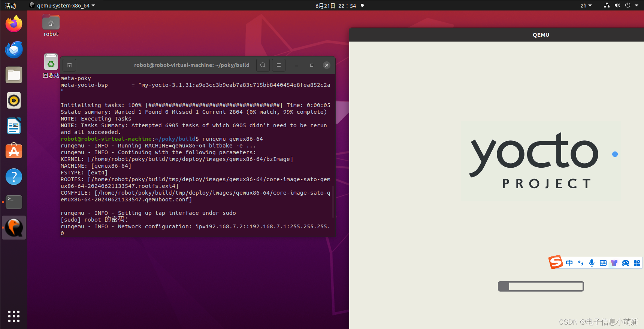Select the QEMU penguin dock icon
This screenshot has width=644, height=329.
point(14,228)
